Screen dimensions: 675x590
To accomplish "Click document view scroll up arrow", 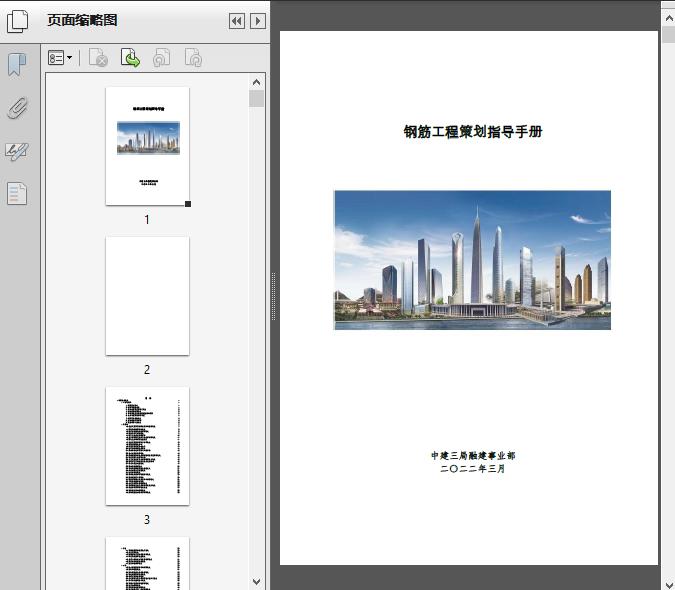I will pos(669,18).
